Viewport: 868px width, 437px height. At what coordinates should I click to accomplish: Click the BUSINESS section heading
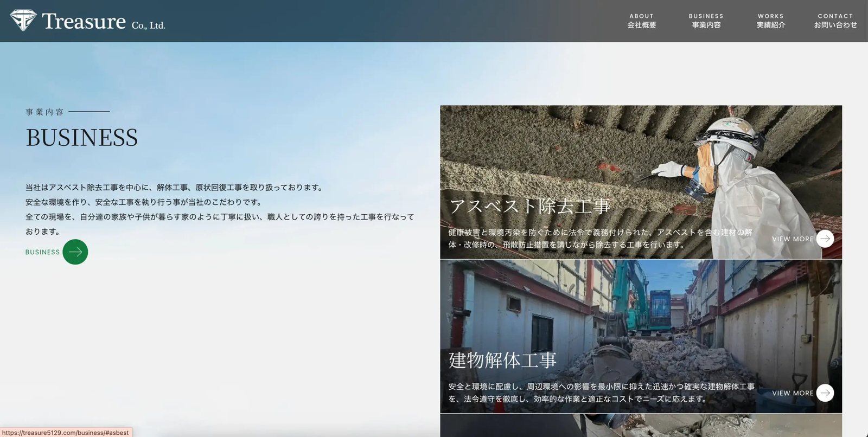point(82,138)
